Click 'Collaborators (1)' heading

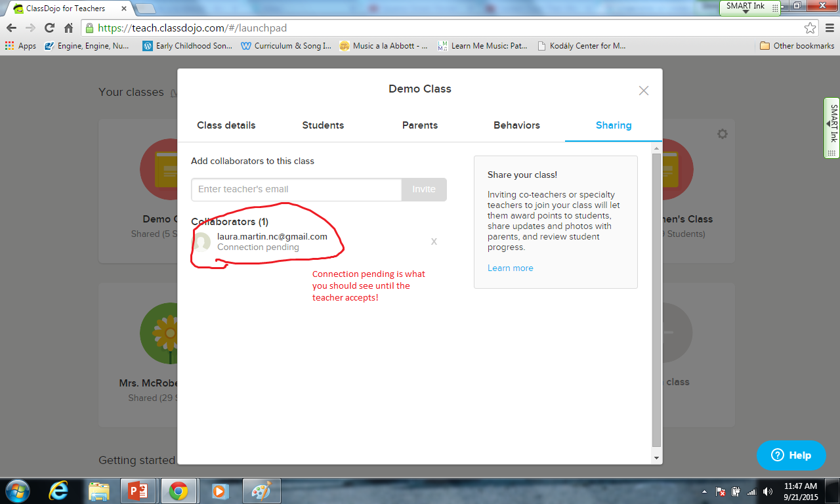click(230, 222)
